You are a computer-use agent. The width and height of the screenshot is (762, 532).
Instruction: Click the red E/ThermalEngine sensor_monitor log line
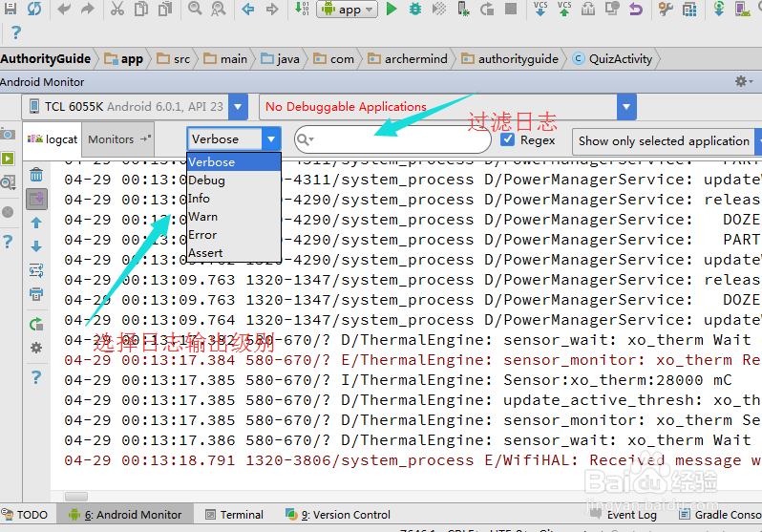413,360
